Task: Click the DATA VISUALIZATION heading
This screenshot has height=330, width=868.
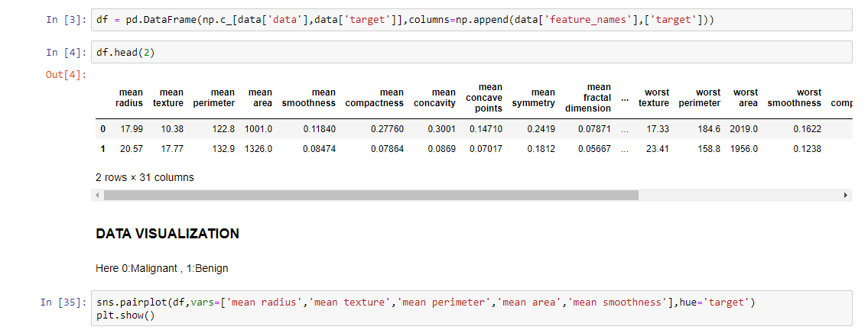Action: click(167, 234)
